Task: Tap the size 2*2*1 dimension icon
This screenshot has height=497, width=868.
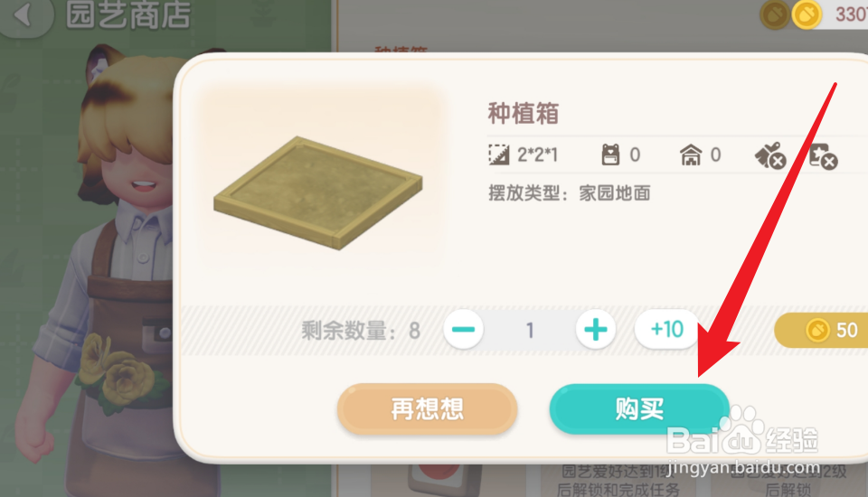Action: click(x=499, y=155)
